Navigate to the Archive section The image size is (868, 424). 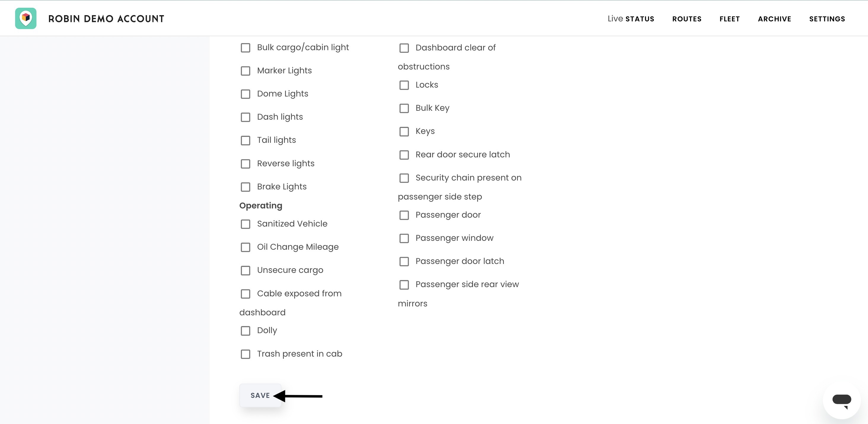tap(774, 19)
